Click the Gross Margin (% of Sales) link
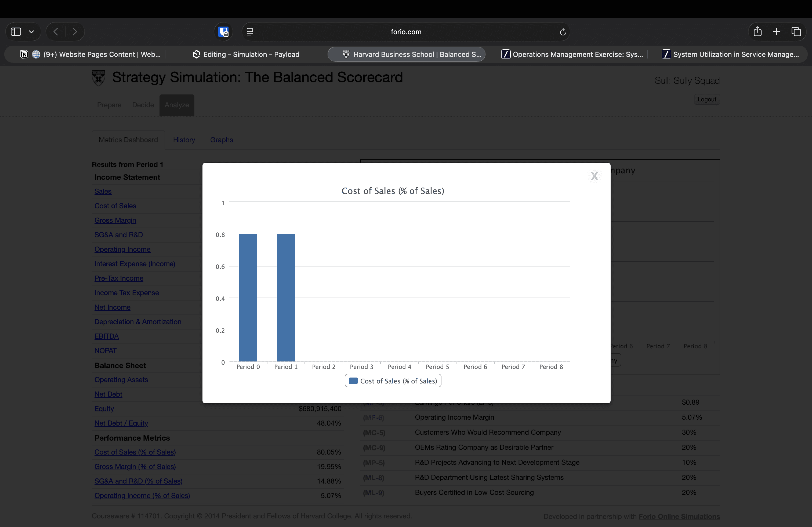812x527 pixels. coord(135,467)
